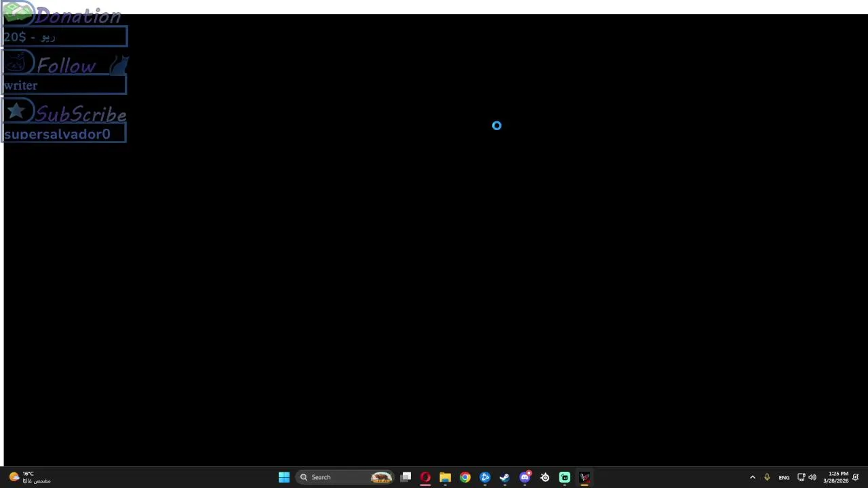Open the Windows Start menu
The height and width of the screenshot is (488, 868).
tap(284, 477)
